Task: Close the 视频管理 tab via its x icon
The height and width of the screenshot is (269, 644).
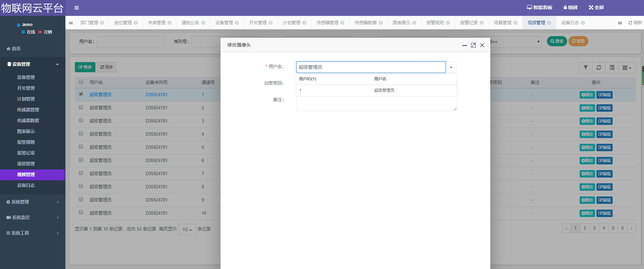Action: click(549, 23)
